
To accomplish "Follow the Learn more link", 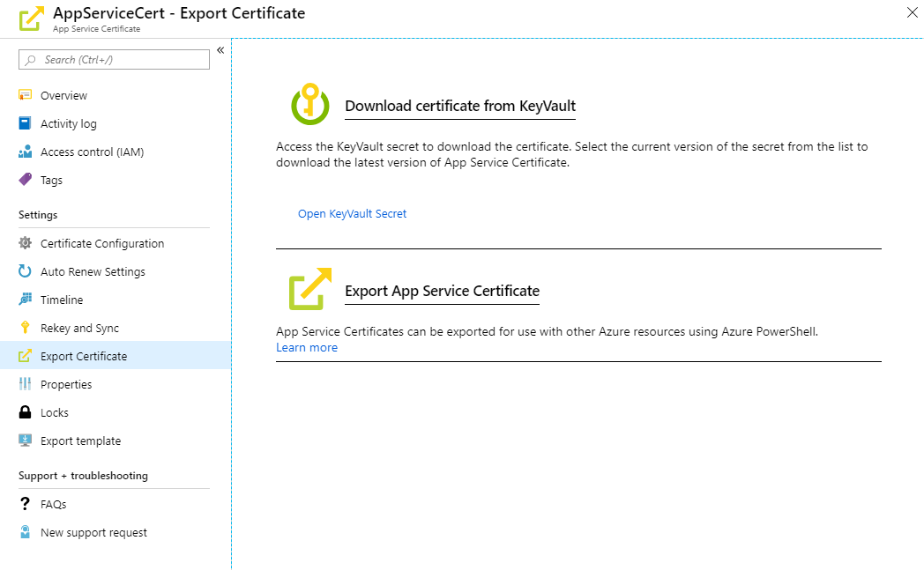I will coord(307,347).
